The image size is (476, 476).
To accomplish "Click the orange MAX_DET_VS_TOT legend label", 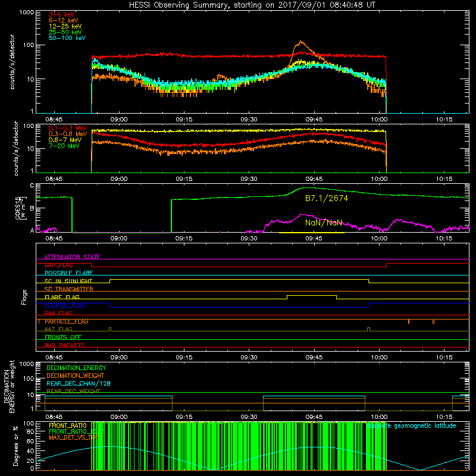I will 74,437.
